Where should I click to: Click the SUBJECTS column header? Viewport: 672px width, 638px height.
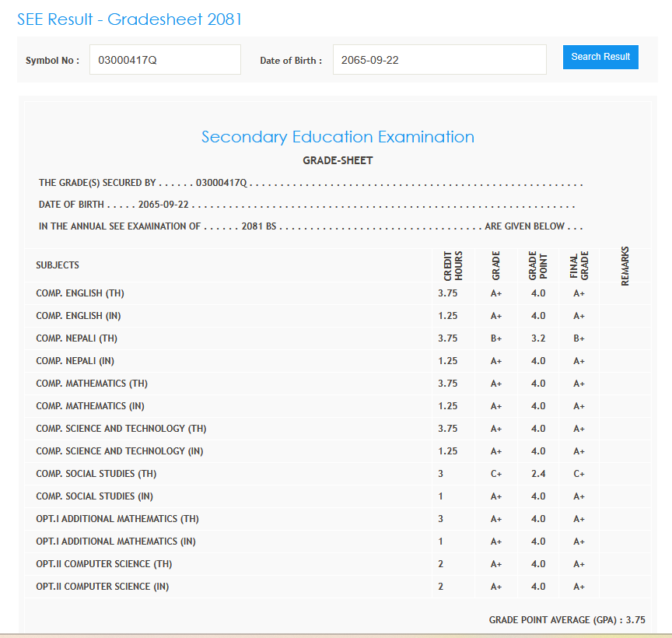[58, 265]
